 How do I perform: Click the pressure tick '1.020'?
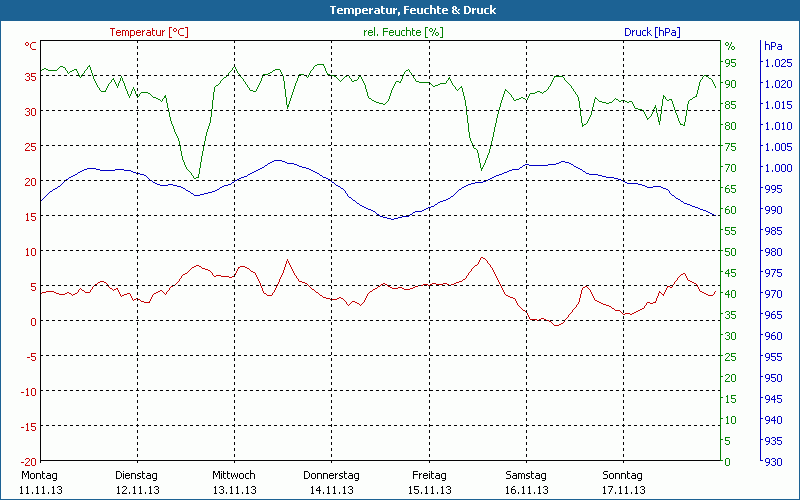point(779,84)
